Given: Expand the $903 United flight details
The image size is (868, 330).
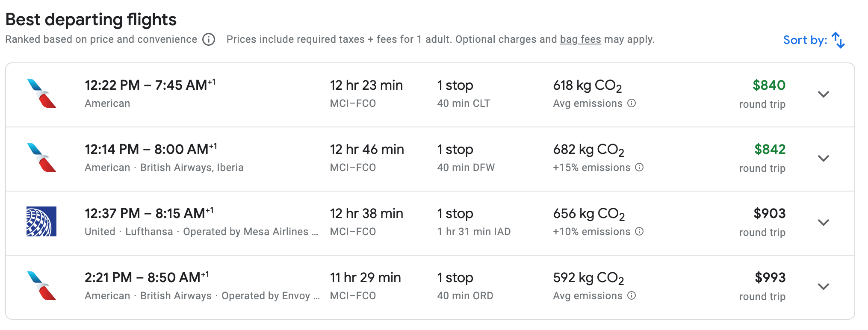Looking at the screenshot, I should pyautogui.click(x=824, y=222).
